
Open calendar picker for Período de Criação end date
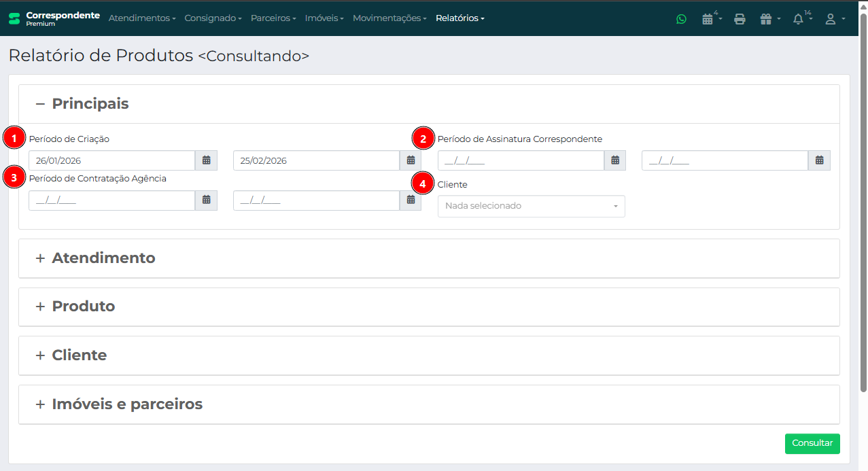411,160
